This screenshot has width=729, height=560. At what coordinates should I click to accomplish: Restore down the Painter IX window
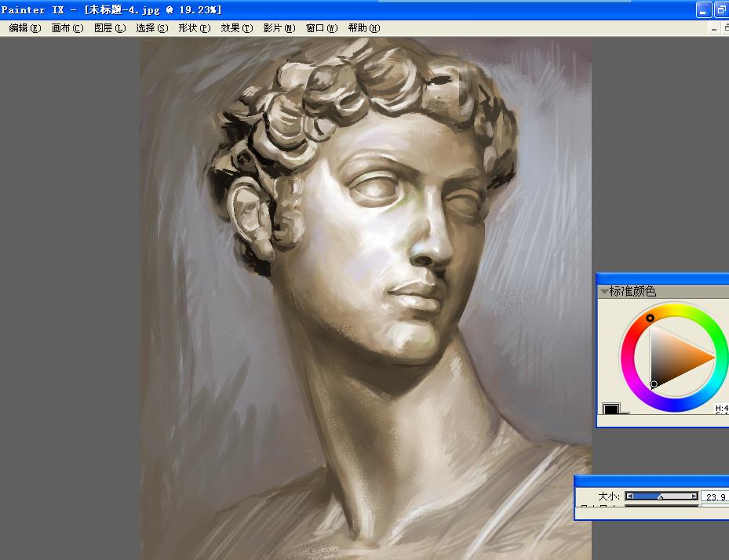[722, 9]
